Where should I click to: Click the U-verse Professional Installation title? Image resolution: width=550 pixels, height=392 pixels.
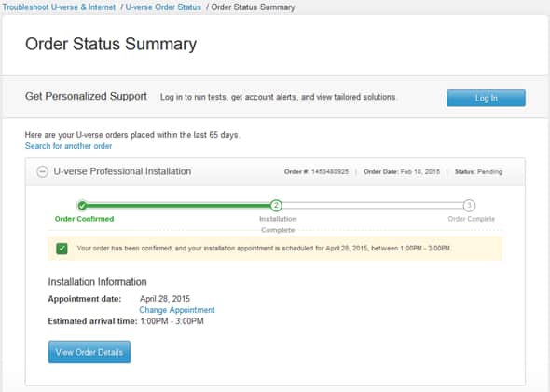point(122,171)
